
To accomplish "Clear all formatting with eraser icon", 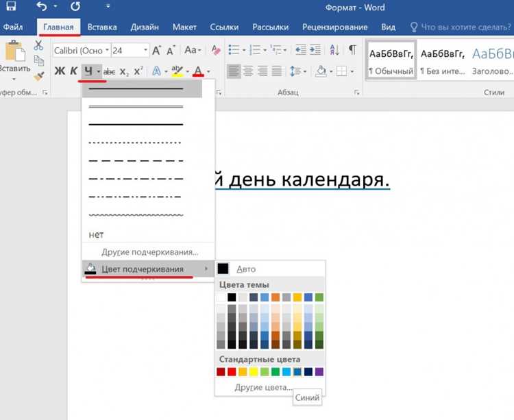I will point(216,50).
